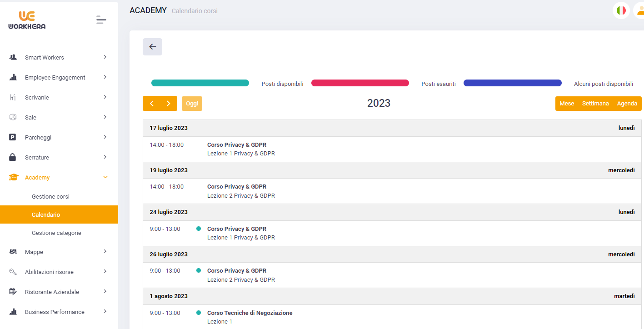644x329 pixels.
Task: Click green dot of Tecniche di Negoziazione
Action: 199,313
